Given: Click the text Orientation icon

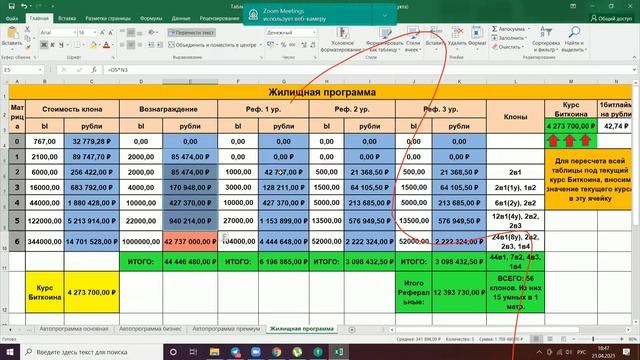Looking at the screenshot, I should [152, 32].
